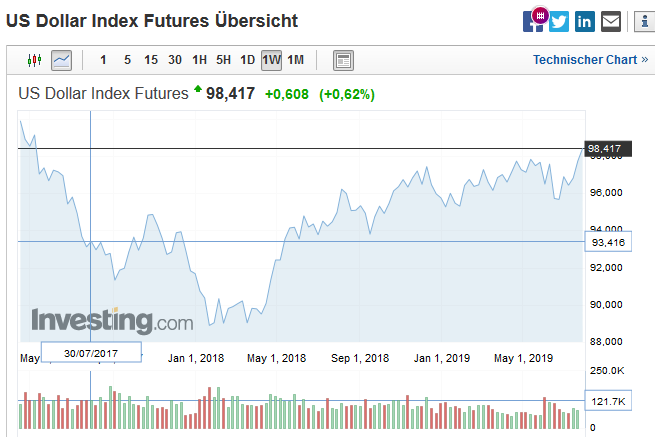Switch timeframe to 5H
Image resolution: width=655 pixels, height=437 pixels.
[224, 60]
